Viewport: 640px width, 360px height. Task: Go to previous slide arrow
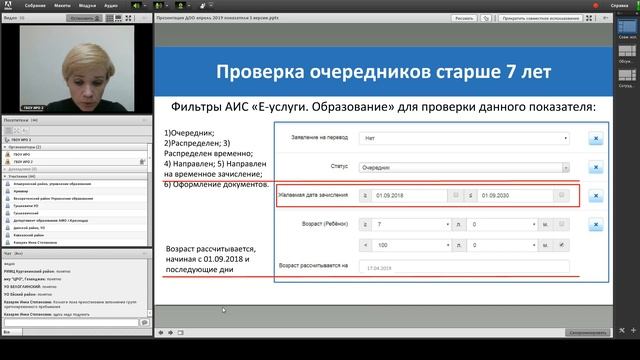point(161,333)
